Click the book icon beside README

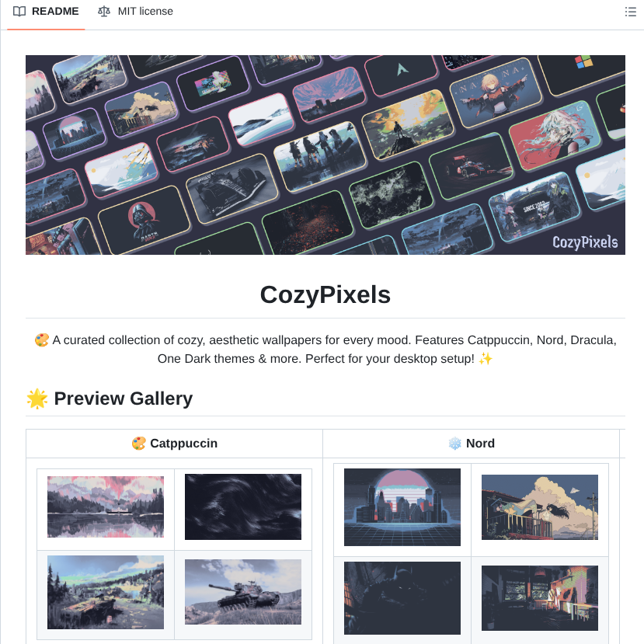coord(19,12)
